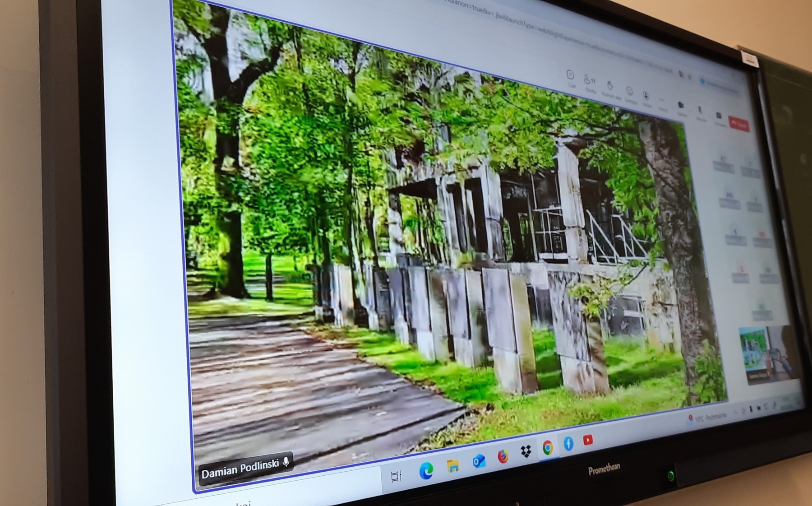This screenshot has height=506, width=812.
Task: Open Microsoft Edge from the taskbar
Action: point(426,471)
